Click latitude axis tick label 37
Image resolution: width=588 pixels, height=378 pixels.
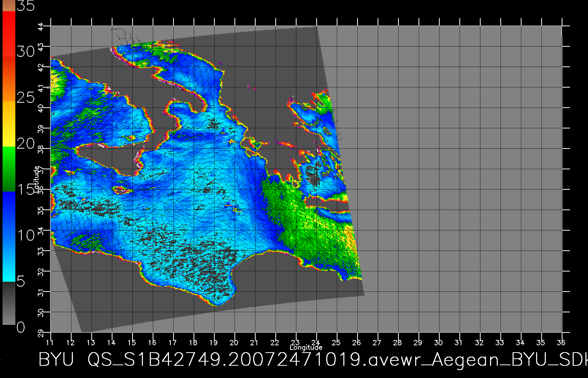[x=41, y=169]
